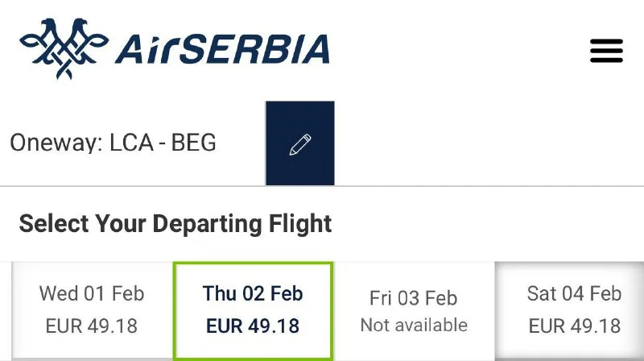Click EUR 49.18 price under Thu 02 Feb
This screenshot has width=644, height=361.
tap(253, 326)
